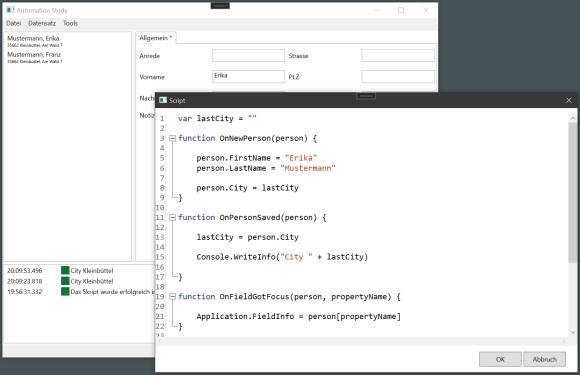Click the Automation Study app icon
The width and height of the screenshot is (580, 375).
10,10
